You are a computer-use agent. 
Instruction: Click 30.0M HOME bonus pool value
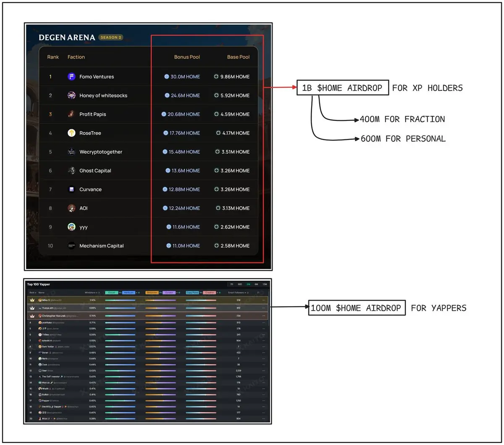click(x=182, y=76)
